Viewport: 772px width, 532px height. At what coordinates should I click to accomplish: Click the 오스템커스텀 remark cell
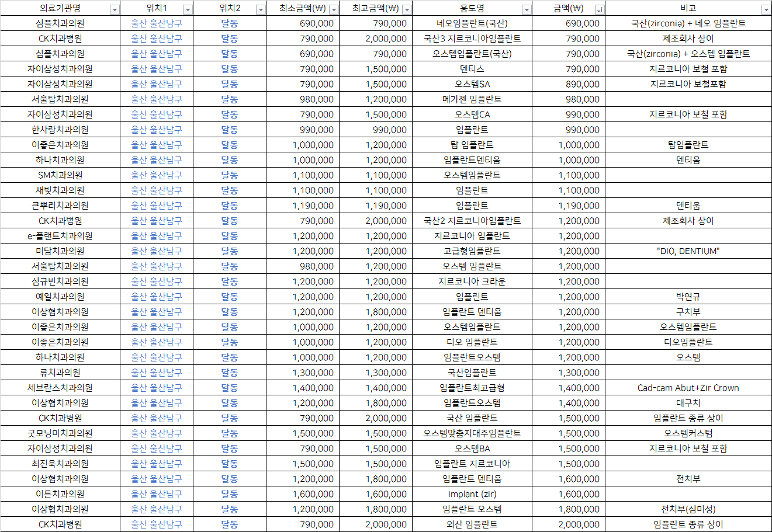(x=688, y=433)
